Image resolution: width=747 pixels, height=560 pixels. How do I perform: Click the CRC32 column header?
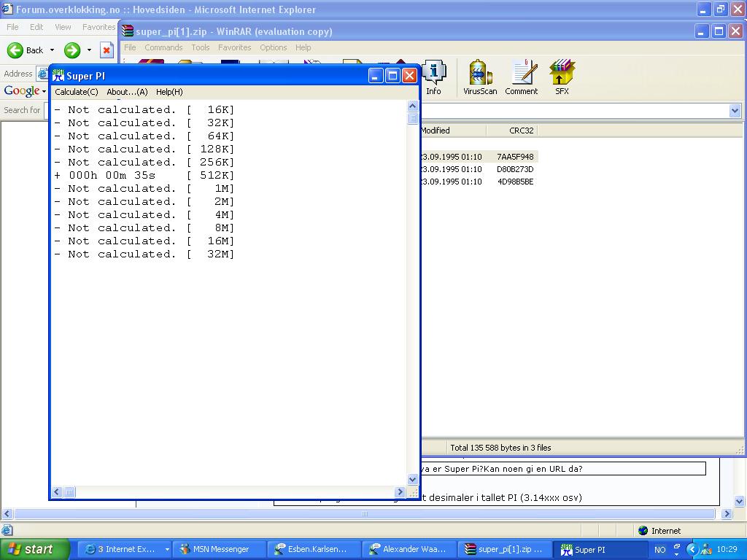(x=512, y=131)
